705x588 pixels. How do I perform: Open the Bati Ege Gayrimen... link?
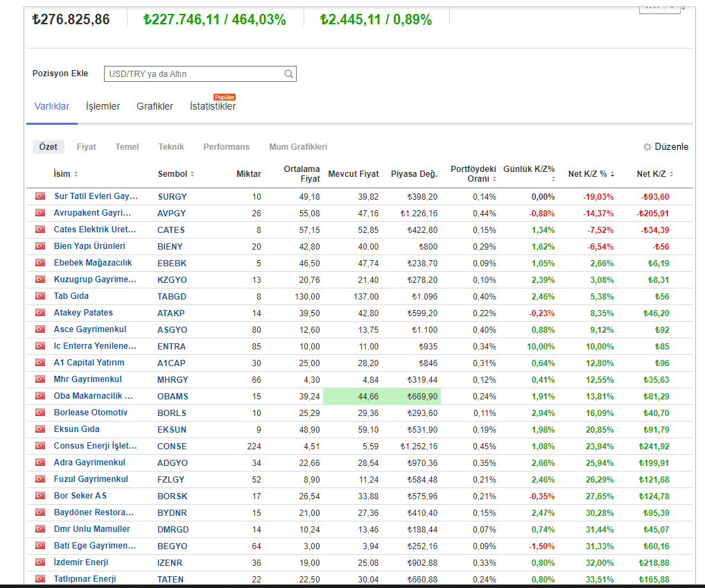95,546
